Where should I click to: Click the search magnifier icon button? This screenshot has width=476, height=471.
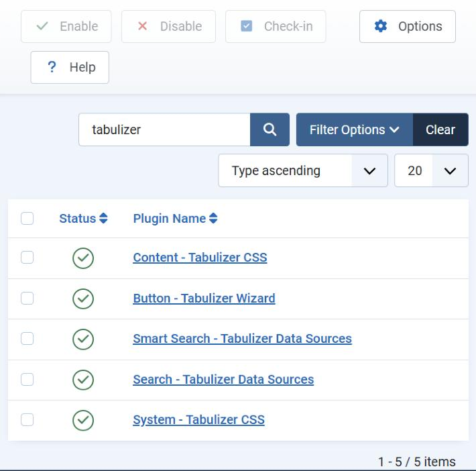click(x=270, y=129)
